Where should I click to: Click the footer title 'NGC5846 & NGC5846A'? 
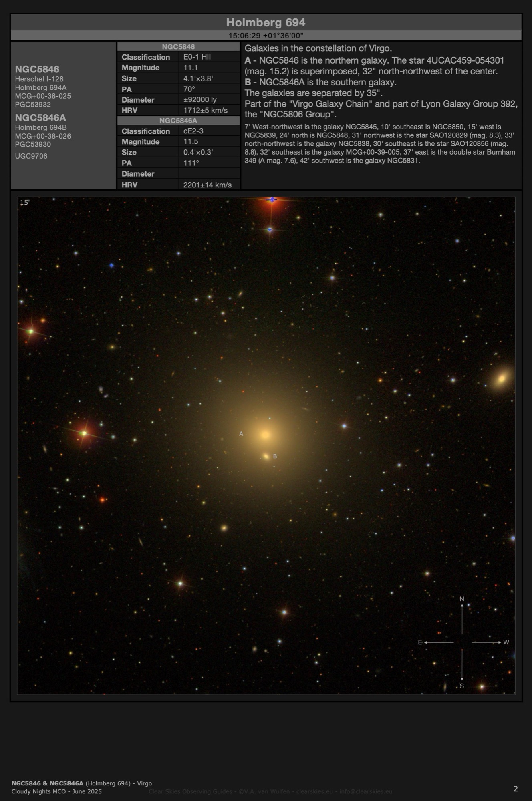pos(47,783)
